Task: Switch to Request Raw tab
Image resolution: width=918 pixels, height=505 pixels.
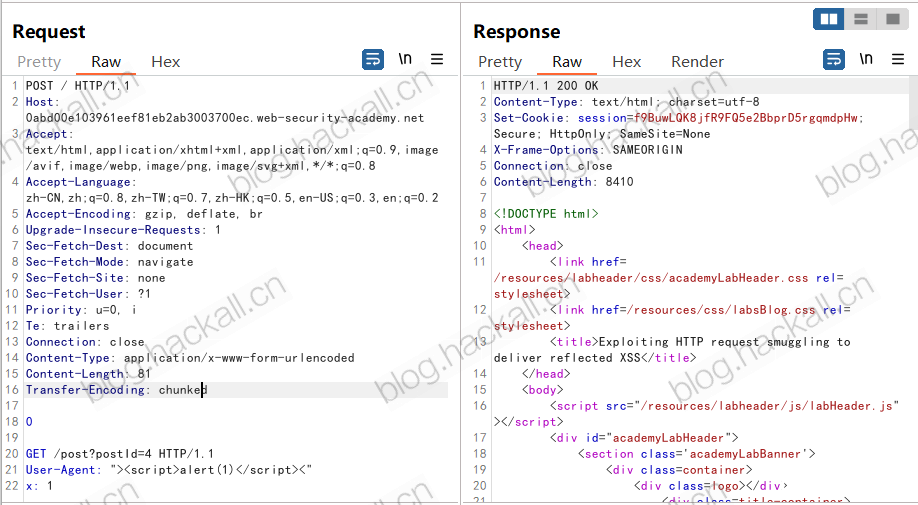Action: pos(106,62)
